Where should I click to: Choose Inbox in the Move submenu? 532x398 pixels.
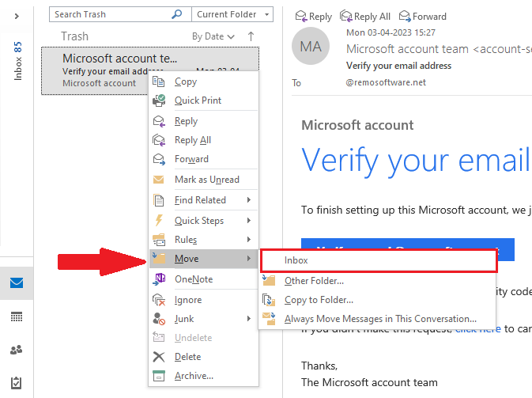pos(379,260)
